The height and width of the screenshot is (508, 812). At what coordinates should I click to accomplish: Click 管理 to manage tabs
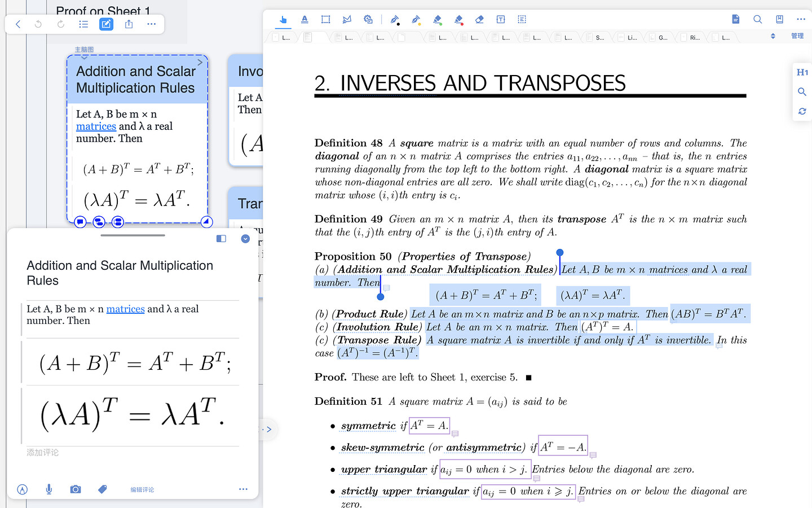click(x=797, y=36)
